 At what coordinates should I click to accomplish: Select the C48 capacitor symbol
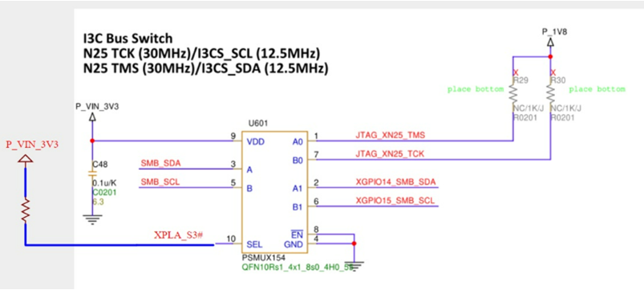pos(92,173)
